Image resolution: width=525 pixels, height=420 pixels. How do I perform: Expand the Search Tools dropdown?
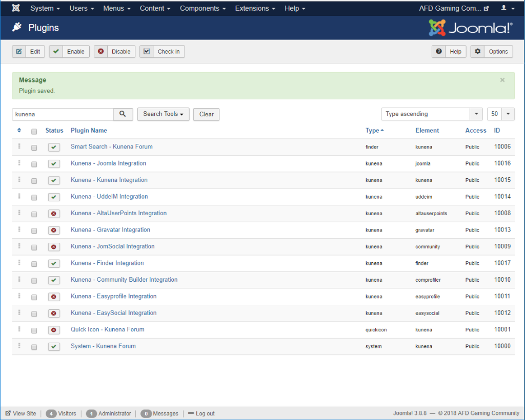coord(163,114)
